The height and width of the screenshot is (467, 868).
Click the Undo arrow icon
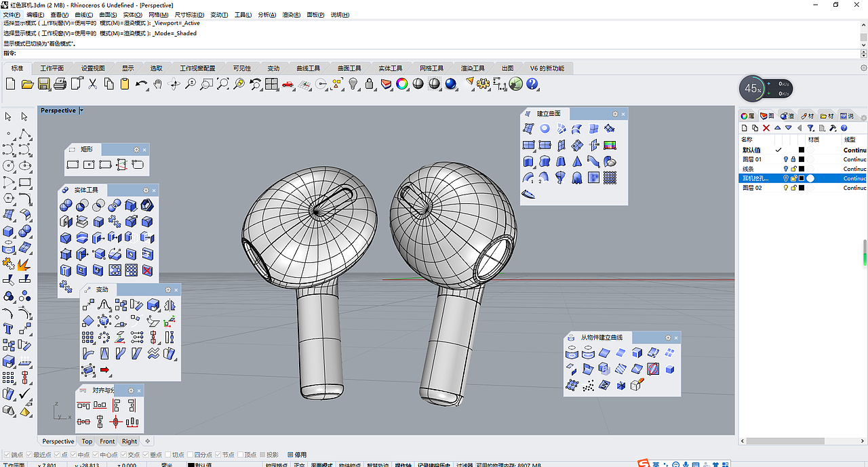[x=141, y=83]
